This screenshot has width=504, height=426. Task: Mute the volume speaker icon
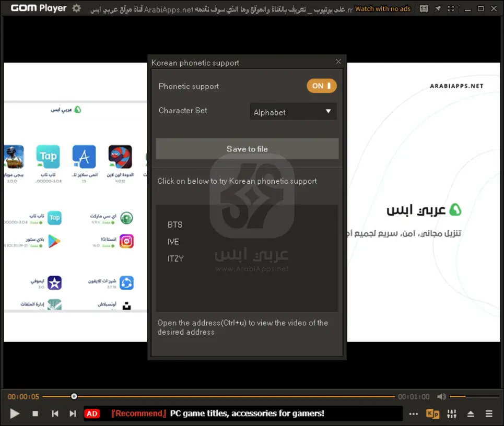point(442,397)
